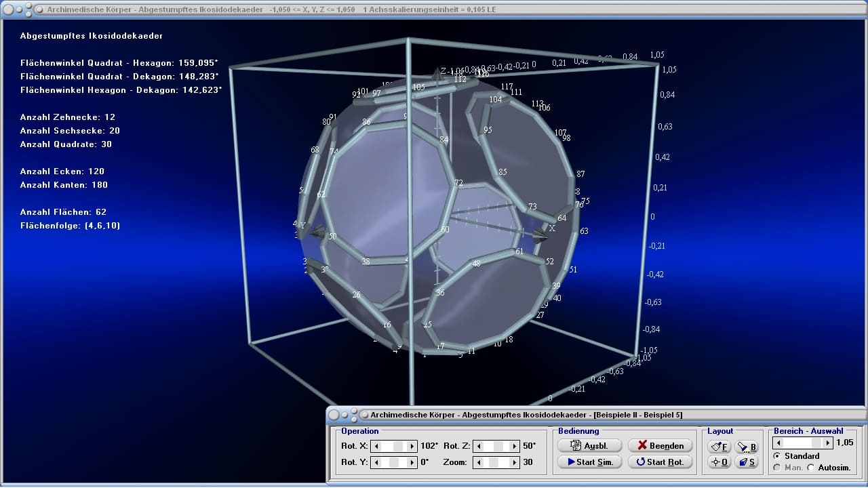Decrease Rot. Z with its left arrow
The image size is (868, 488).
[x=478, y=446]
